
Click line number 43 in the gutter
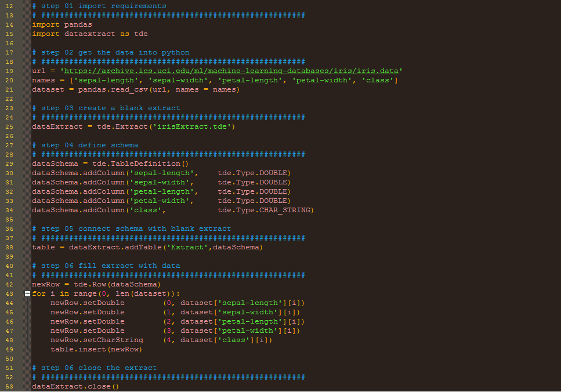[x=10, y=293]
